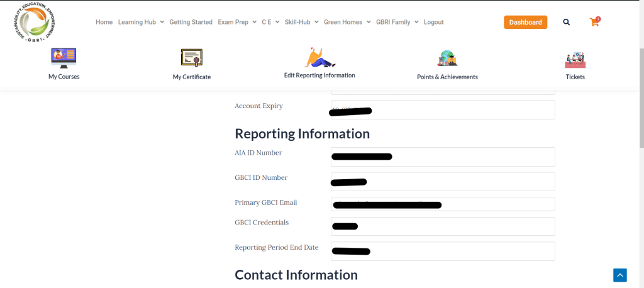Click the Account Expiry field
This screenshot has height=288, width=644.
pyautogui.click(x=443, y=109)
